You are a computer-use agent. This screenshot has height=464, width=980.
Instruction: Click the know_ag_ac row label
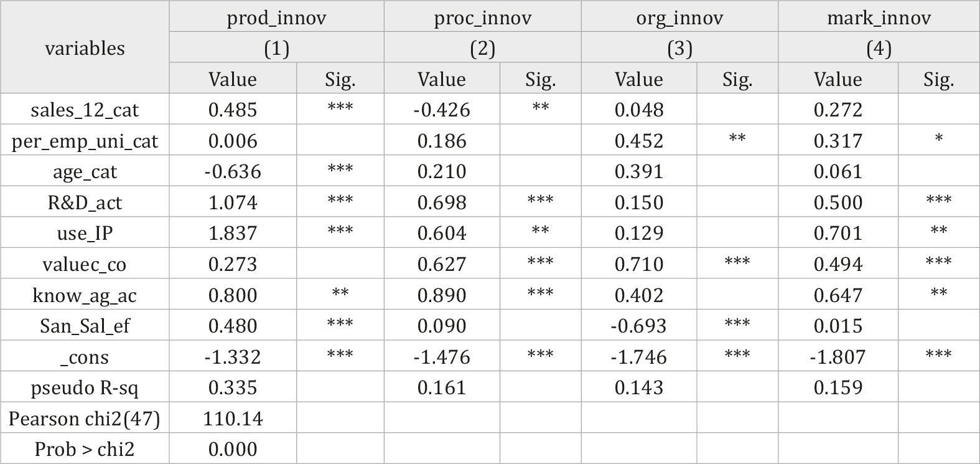85,295
